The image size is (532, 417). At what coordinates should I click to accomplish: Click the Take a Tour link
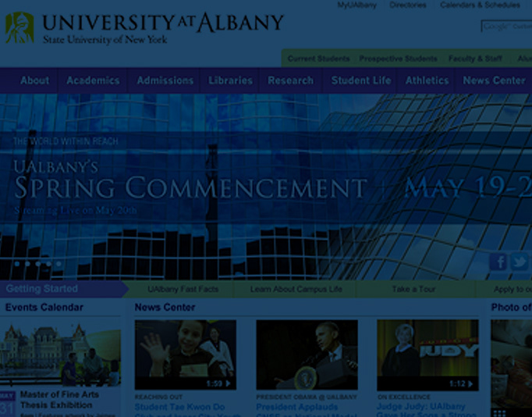pyautogui.click(x=413, y=289)
